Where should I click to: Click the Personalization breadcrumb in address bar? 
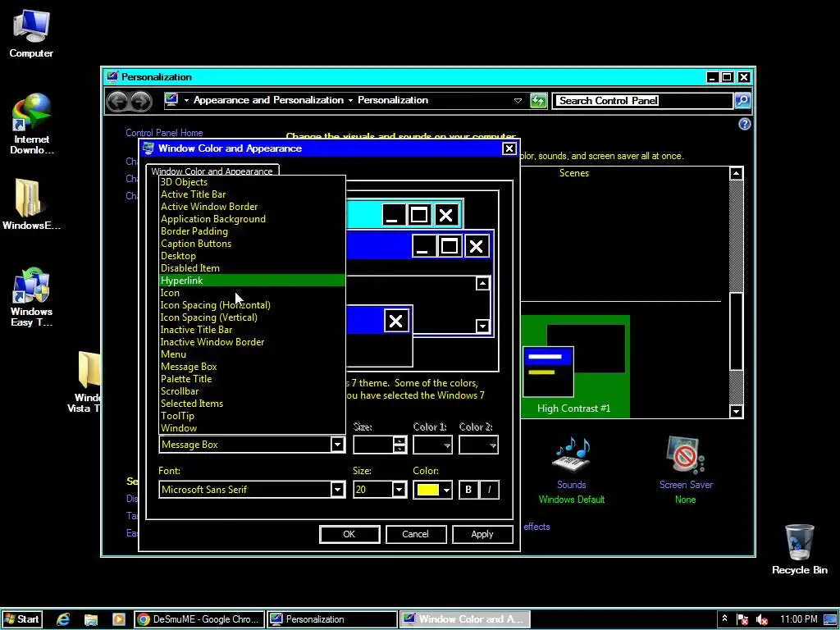[x=393, y=100]
